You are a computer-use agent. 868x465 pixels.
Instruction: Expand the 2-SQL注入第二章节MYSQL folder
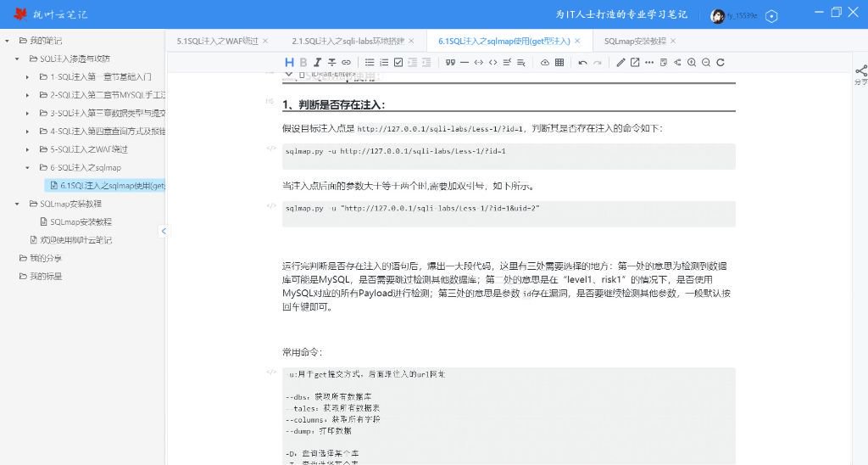tap(27, 95)
